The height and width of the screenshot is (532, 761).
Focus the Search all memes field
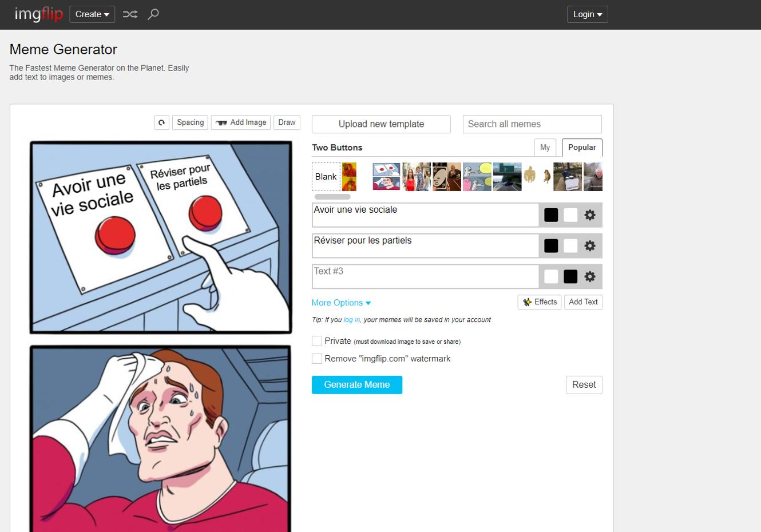click(532, 124)
